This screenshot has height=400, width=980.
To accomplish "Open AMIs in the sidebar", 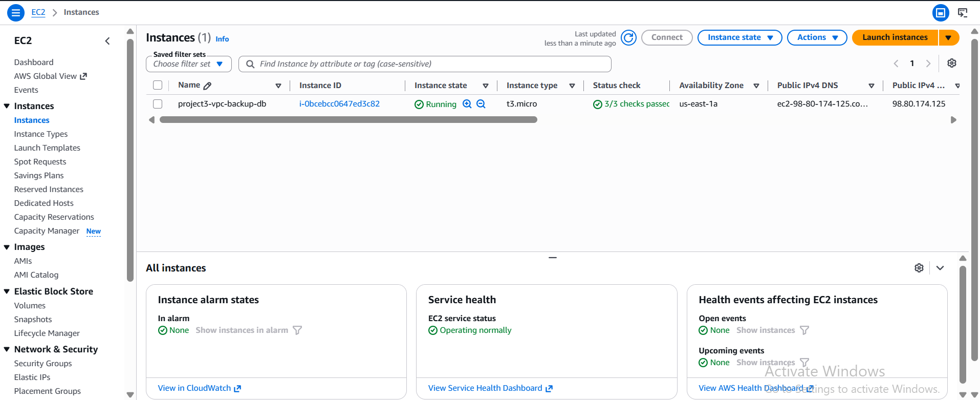I will point(23,261).
